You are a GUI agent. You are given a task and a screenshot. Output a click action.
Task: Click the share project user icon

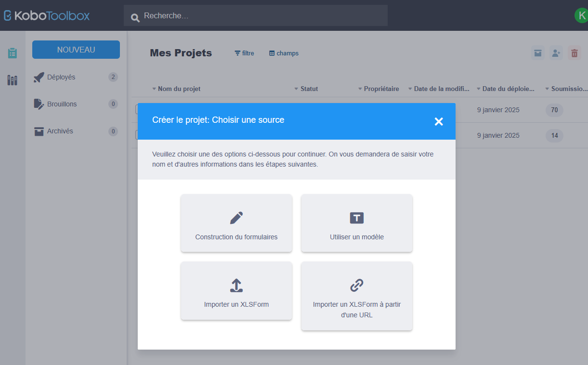556,53
